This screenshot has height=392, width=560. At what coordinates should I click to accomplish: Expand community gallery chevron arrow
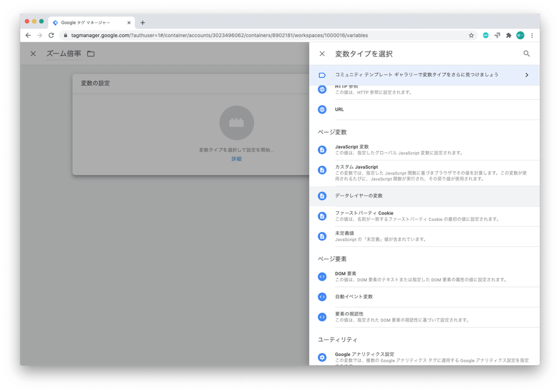click(x=527, y=75)
